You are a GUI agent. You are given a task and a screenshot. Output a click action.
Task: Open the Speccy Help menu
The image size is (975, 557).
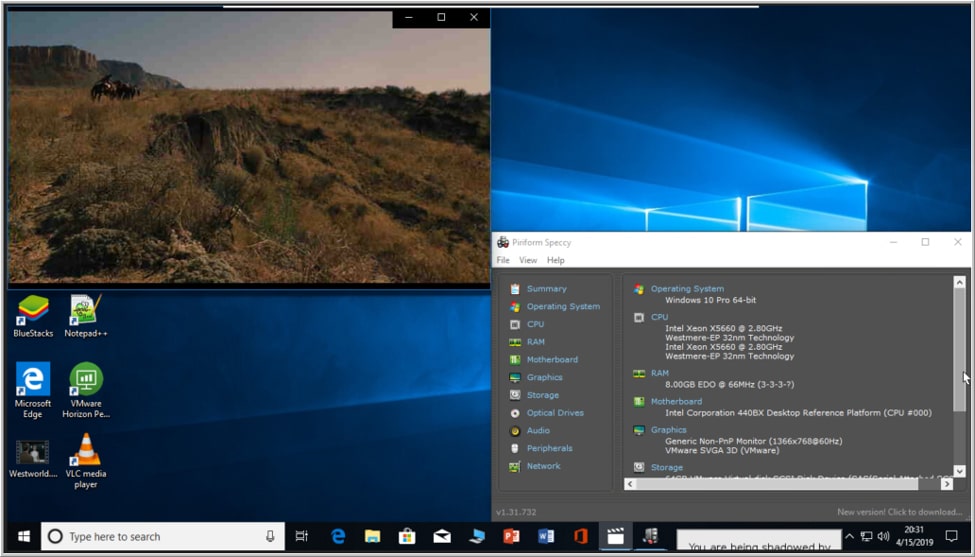coord(556,260)
